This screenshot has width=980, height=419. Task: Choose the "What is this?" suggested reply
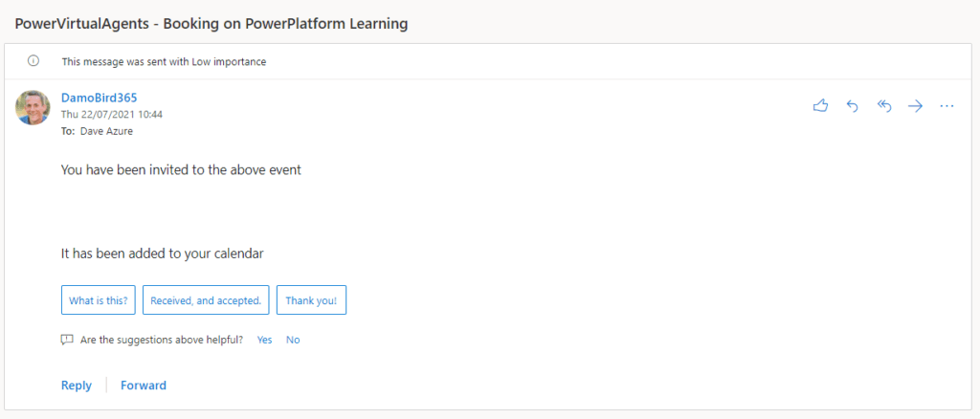pos(99,300)
